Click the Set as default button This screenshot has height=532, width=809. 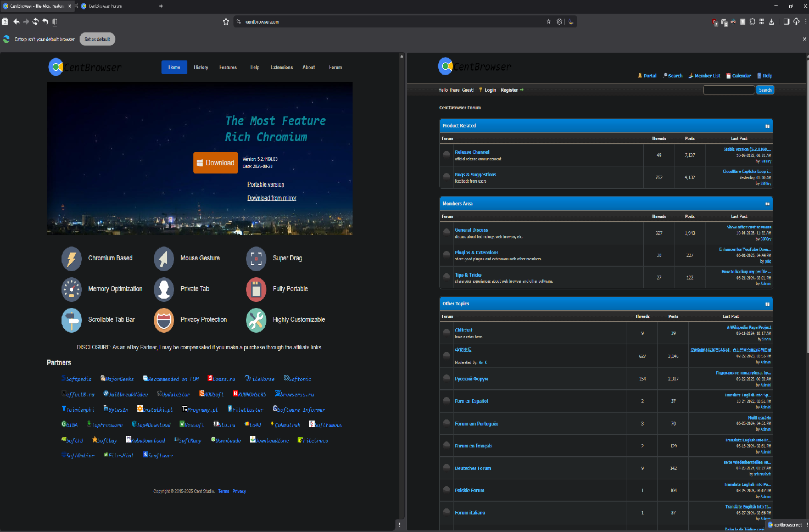point(97,40)
